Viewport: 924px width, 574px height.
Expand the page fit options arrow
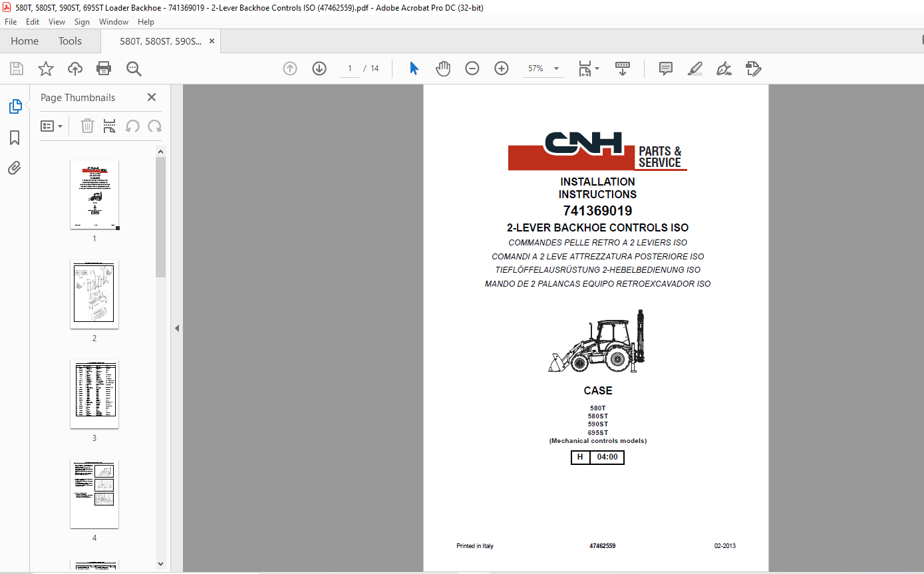click(597, 69)
